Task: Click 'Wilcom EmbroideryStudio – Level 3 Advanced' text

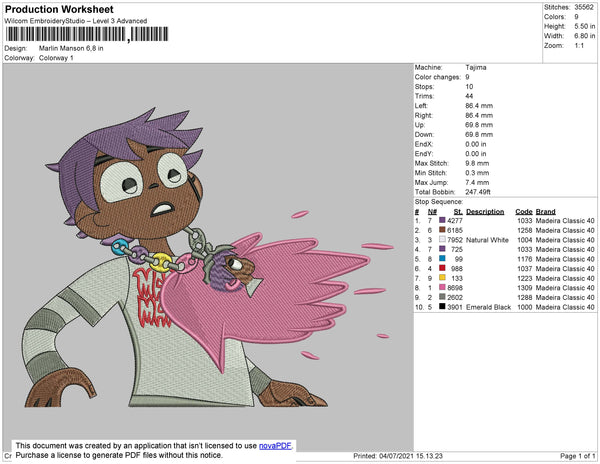Action: tap(76, 21)
